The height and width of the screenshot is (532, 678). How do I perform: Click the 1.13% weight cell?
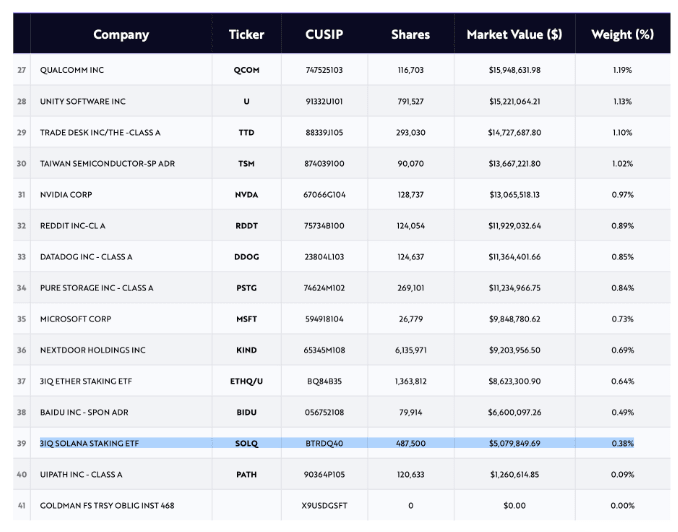[623, 101]
